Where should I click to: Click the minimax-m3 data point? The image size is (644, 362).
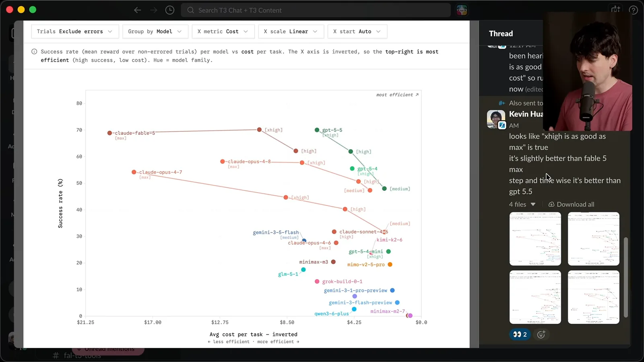pyautogui.click(x=333, y=262)
